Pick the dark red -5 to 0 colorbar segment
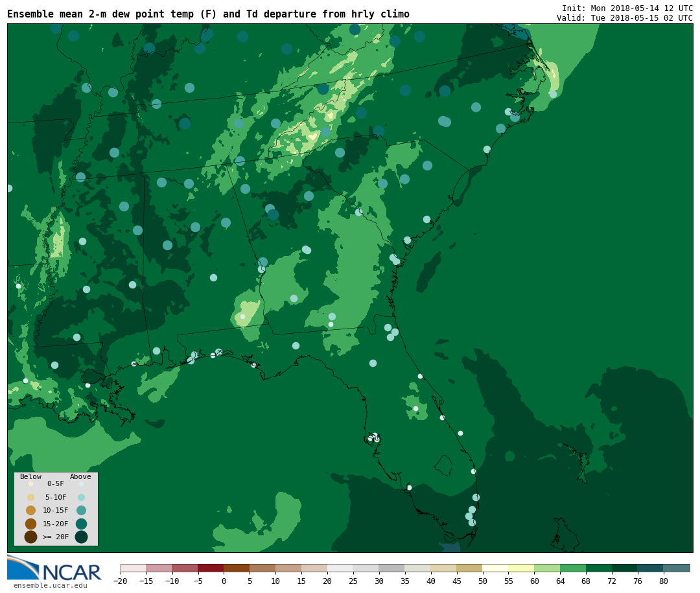Viewport: 700px width, 593px height. pos(211,568)
